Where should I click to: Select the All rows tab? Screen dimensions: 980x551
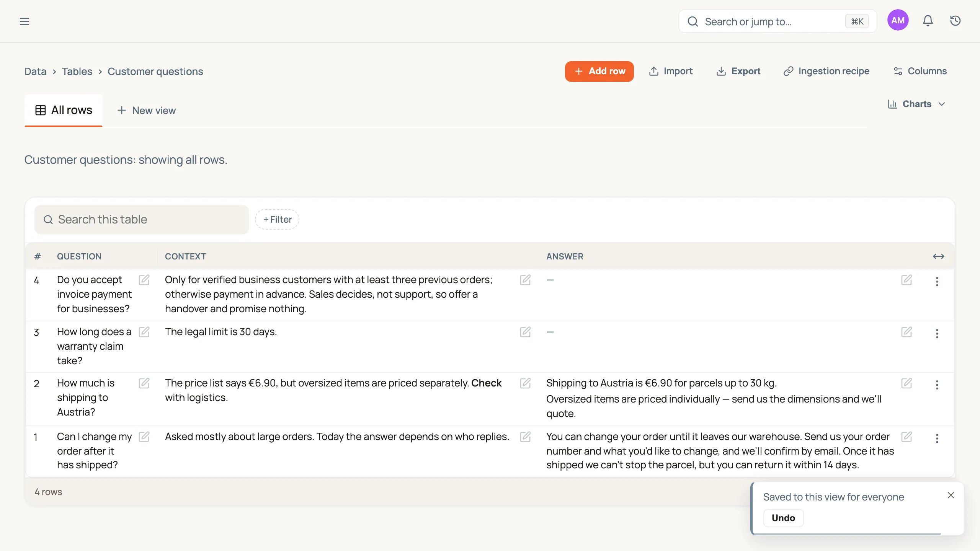pyautogui.click(x=64, y=110)
